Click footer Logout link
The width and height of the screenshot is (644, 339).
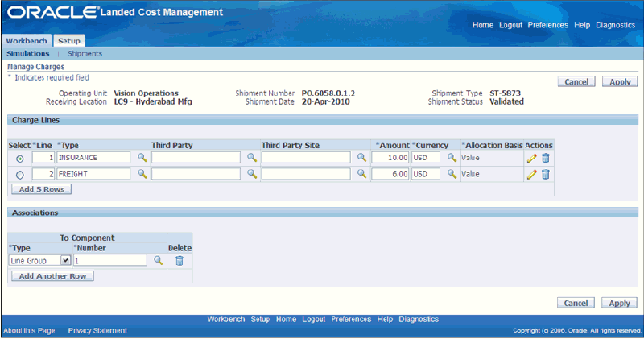coord(314,320)
